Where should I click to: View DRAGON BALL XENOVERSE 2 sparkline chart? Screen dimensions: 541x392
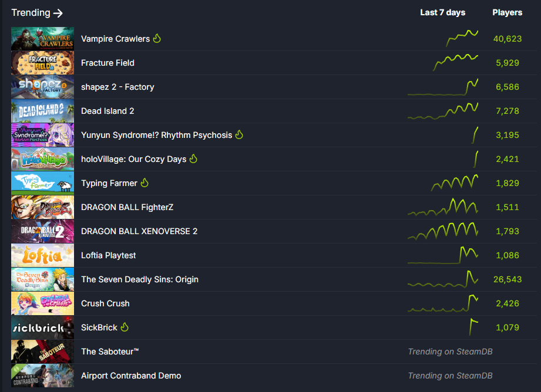point(443,231)
